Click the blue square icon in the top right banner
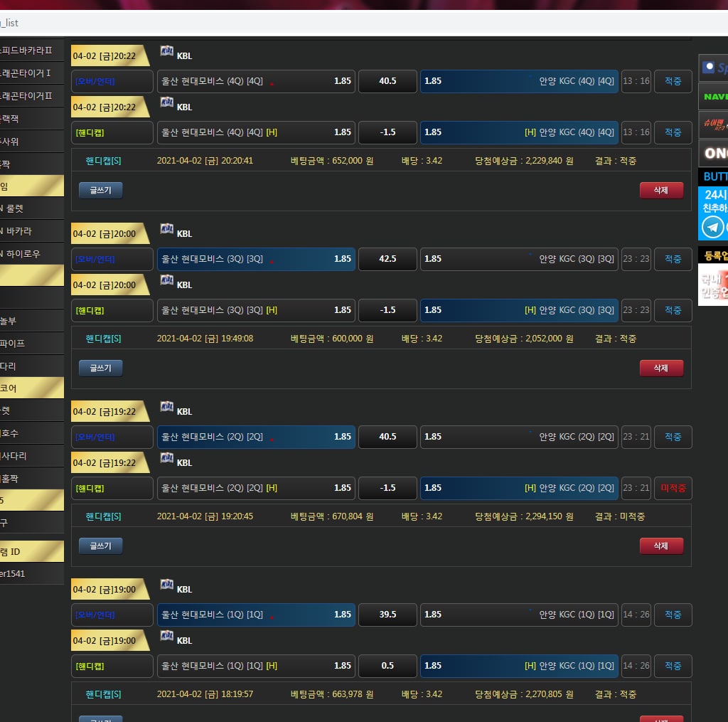Screen dimensions: 728x722 (x=708, y=68)
